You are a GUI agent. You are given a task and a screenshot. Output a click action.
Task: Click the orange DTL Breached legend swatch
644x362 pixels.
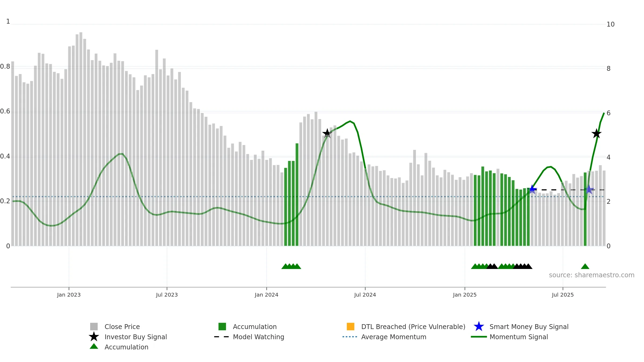350,327
